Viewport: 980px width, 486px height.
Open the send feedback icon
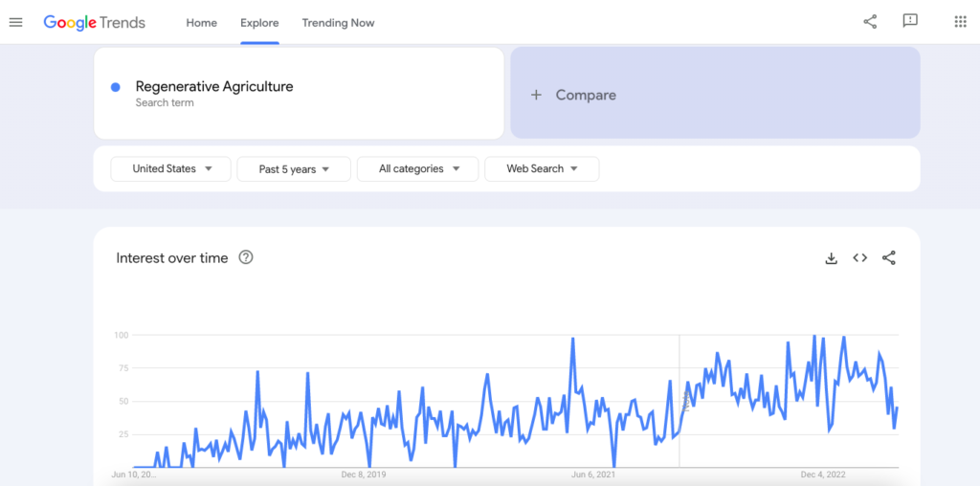(910, 22)
